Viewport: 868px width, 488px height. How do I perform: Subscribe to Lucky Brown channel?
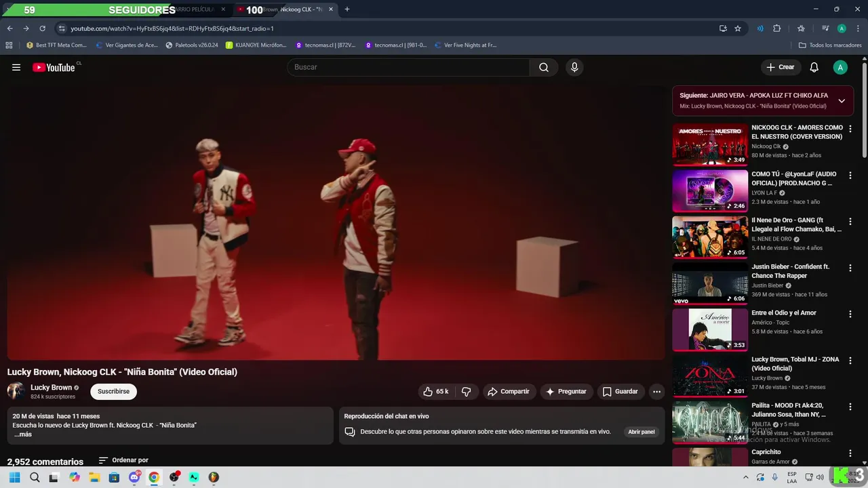pyautogui.click(x=113, y=392)
